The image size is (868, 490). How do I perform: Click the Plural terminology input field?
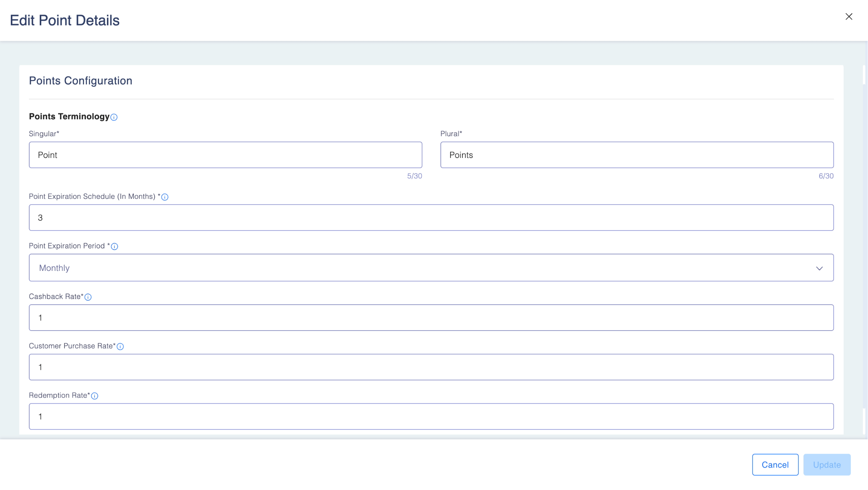637,155
